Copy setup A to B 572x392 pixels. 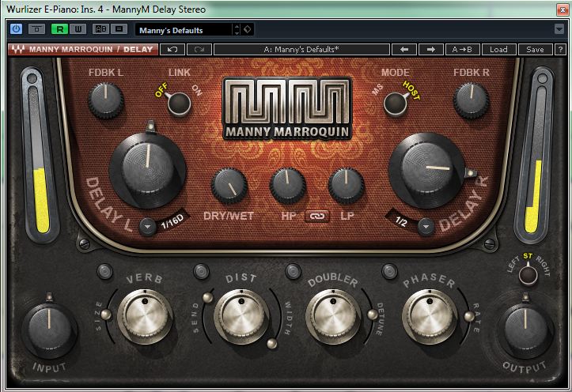tap(462, 50)
